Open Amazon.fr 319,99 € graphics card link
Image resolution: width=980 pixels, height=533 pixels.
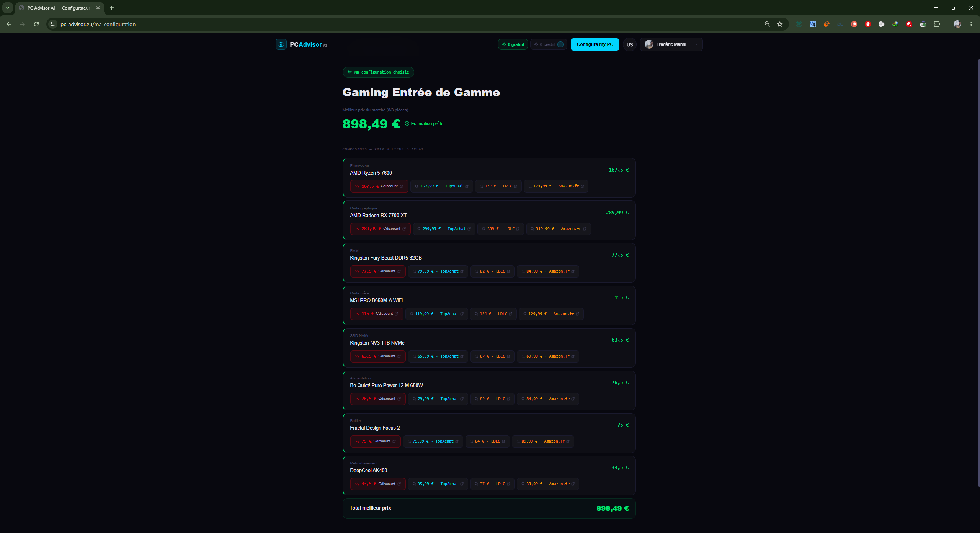pyautogui.click(x=559, y=229)
